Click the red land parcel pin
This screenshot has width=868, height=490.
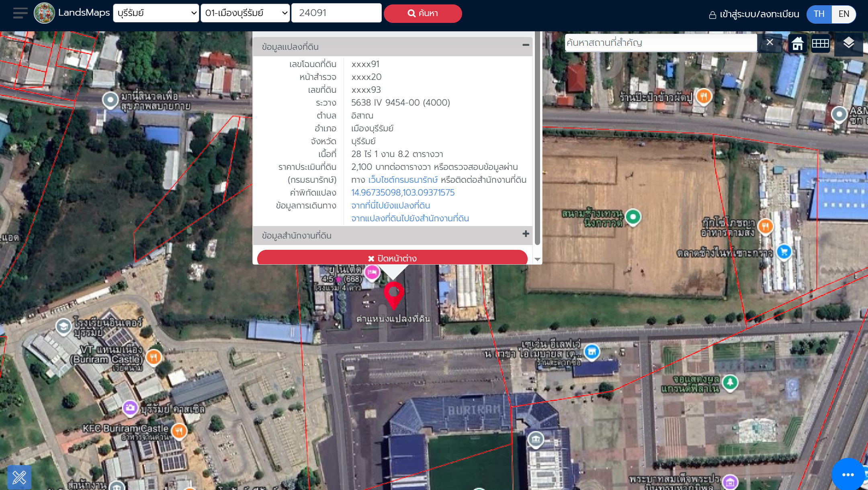pos(393,294)
